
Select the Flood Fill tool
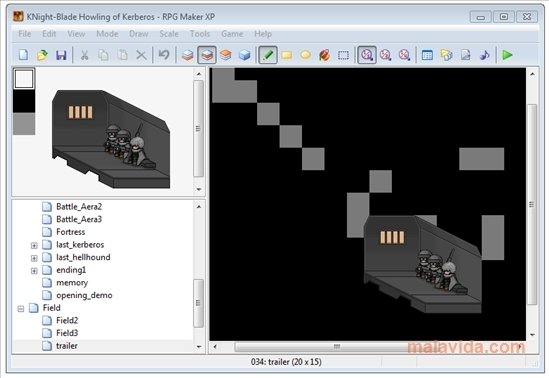(x=324, y=55)
